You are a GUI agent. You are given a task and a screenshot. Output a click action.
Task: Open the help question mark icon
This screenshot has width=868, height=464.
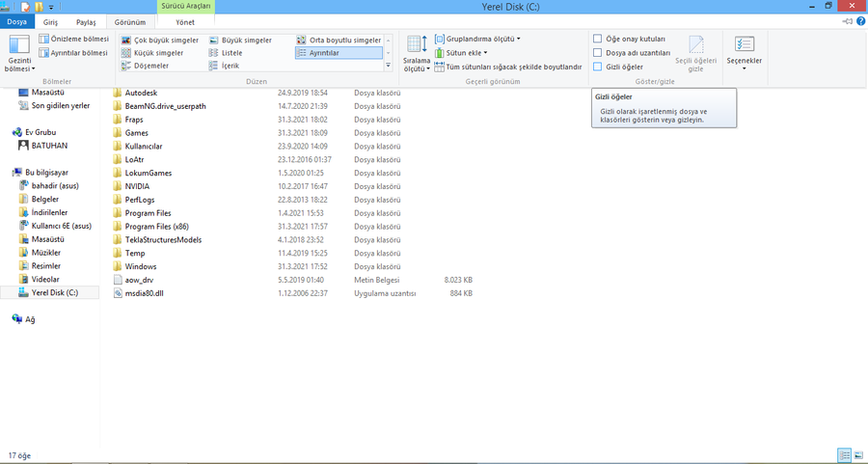[861, 21]
